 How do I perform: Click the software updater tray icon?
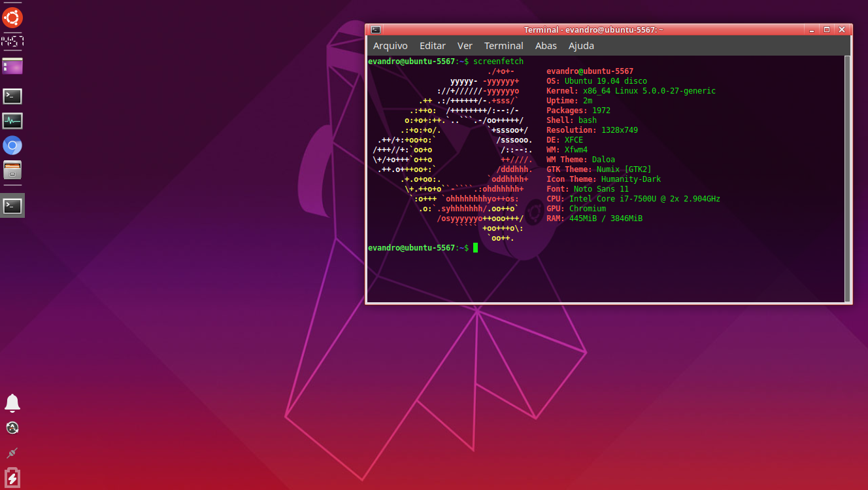[x=12, y=428]
